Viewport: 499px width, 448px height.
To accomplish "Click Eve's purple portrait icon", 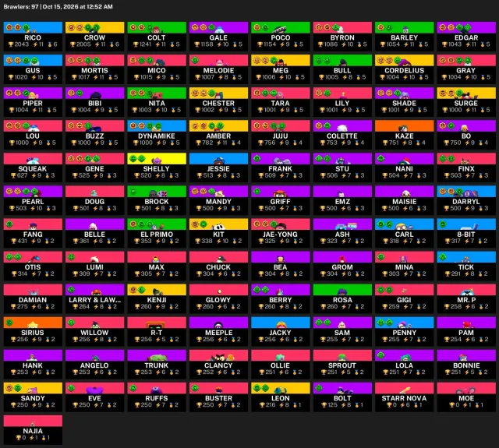I will point(95,390).
